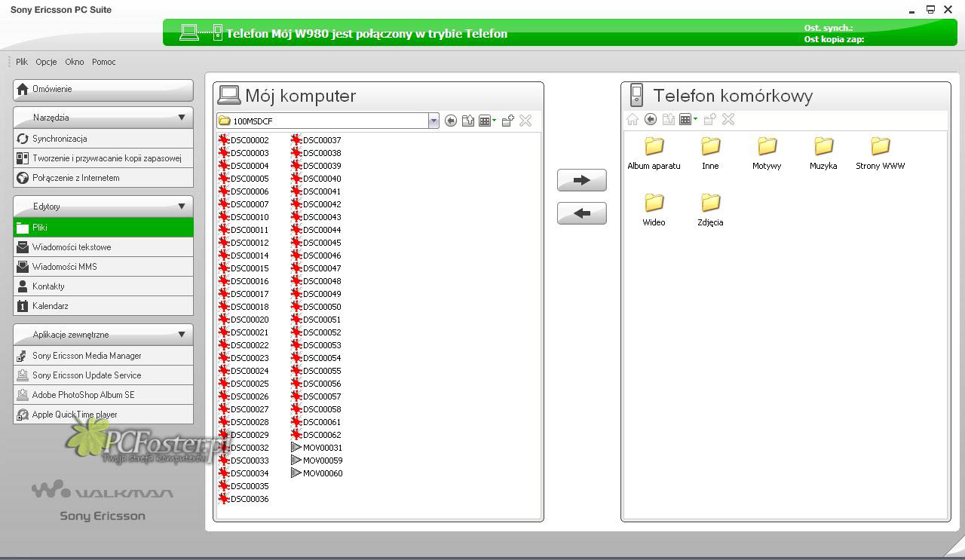Image resolution: width=965 pixels, height=560 pixels.
Task: Select file DSC00057
Action: click(316, 396)
